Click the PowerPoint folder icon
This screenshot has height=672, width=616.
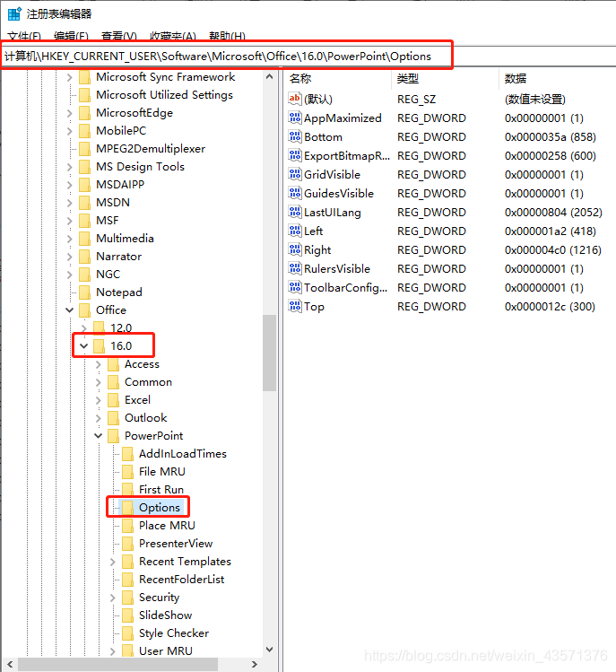click(x=114, y=436)
